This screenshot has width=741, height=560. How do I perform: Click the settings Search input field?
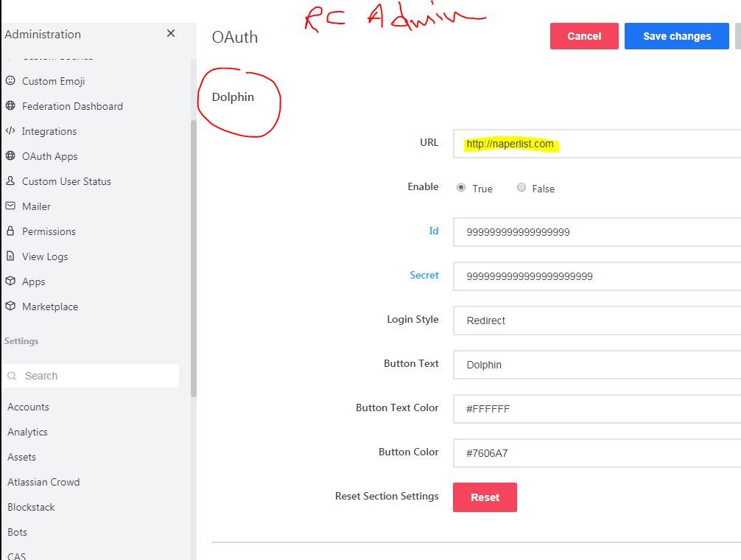[96, 376]
